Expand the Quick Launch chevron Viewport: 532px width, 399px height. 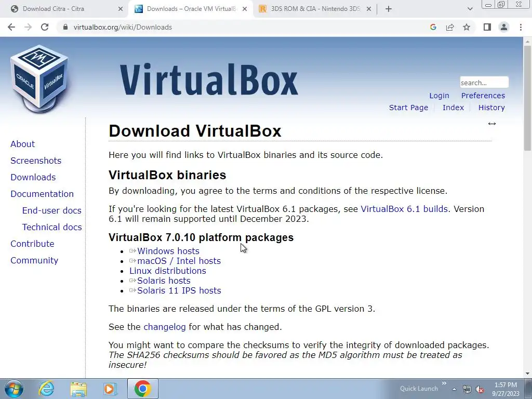444,383
